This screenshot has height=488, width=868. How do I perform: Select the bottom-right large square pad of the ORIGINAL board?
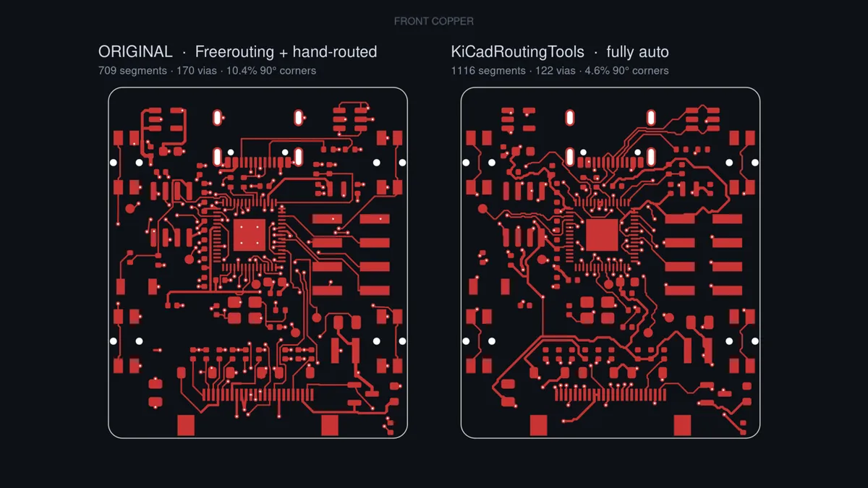point(330,425)
